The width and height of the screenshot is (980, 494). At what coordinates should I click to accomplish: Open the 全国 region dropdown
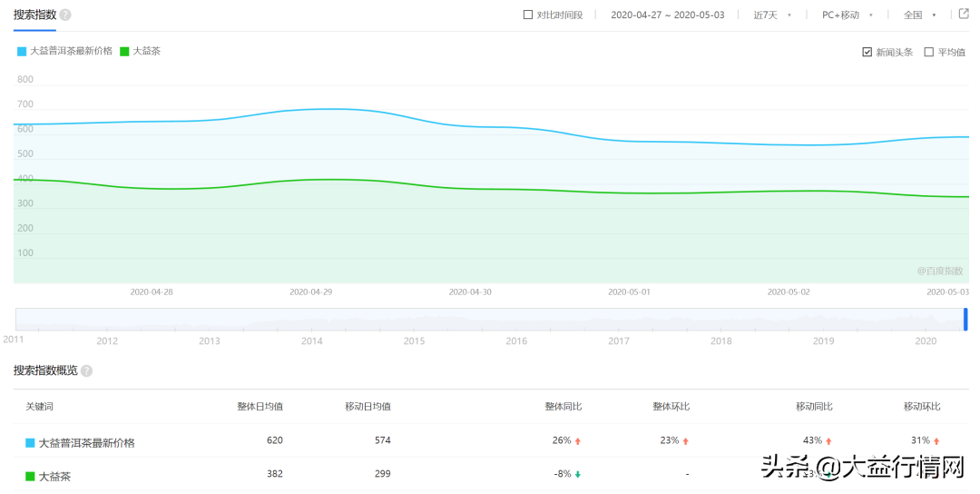point(920,15)
